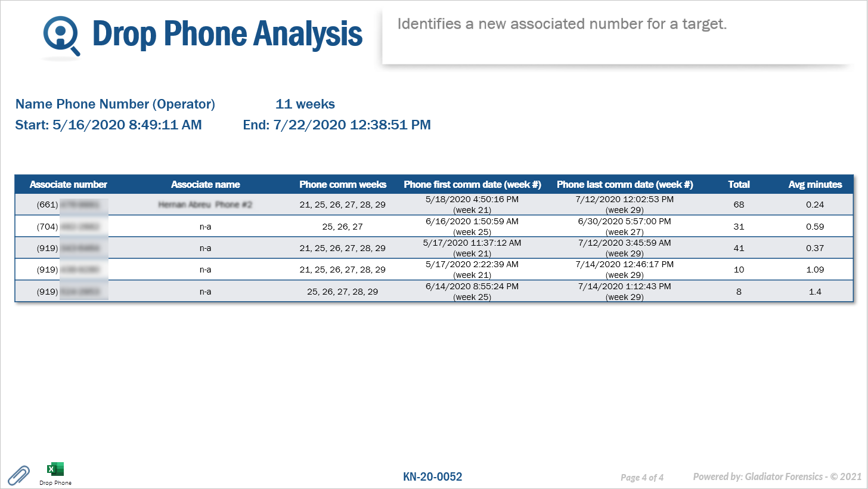
Task: Click the magnifier logo beside the title
Action: 61,37
